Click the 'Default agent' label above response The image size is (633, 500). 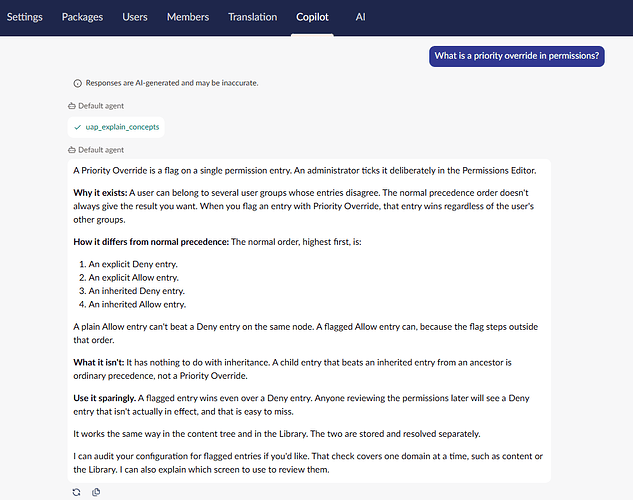click(101, 150)
